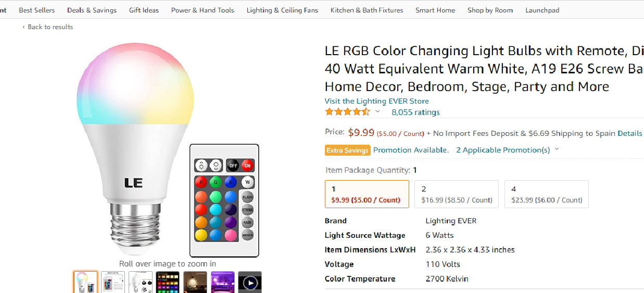This screenshot has height=293, width=644.
Task: Go to Kitchen & Bath Fixtures
Action: pyautogui.click(x=367, y=10)
